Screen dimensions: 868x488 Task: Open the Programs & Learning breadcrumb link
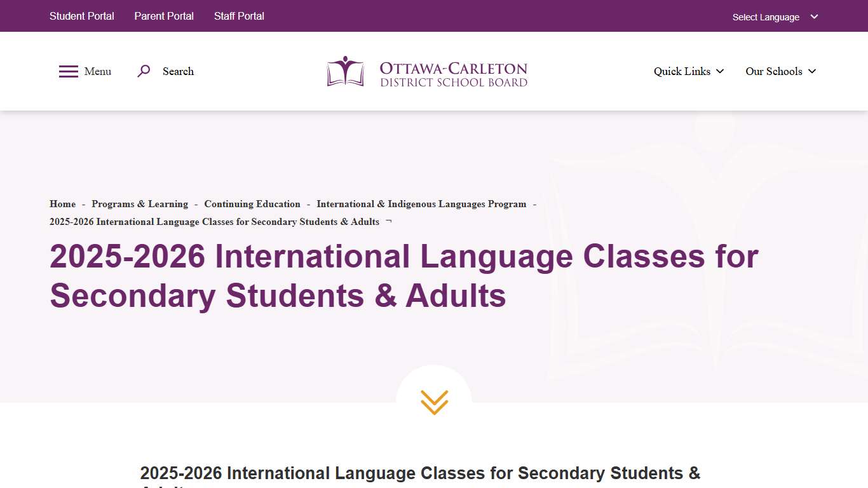(140, 204)
